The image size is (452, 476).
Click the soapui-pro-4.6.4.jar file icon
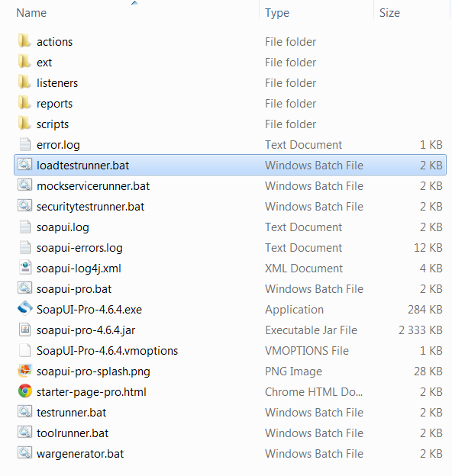coord(25,330)
